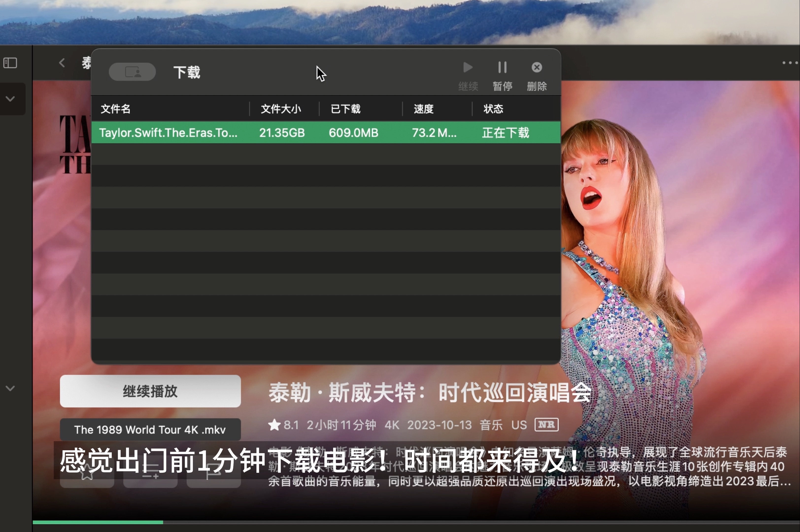
Task: Click the 泰勒·斯威夫特：时代巡回演唱会 title
Action: [430, 393]
